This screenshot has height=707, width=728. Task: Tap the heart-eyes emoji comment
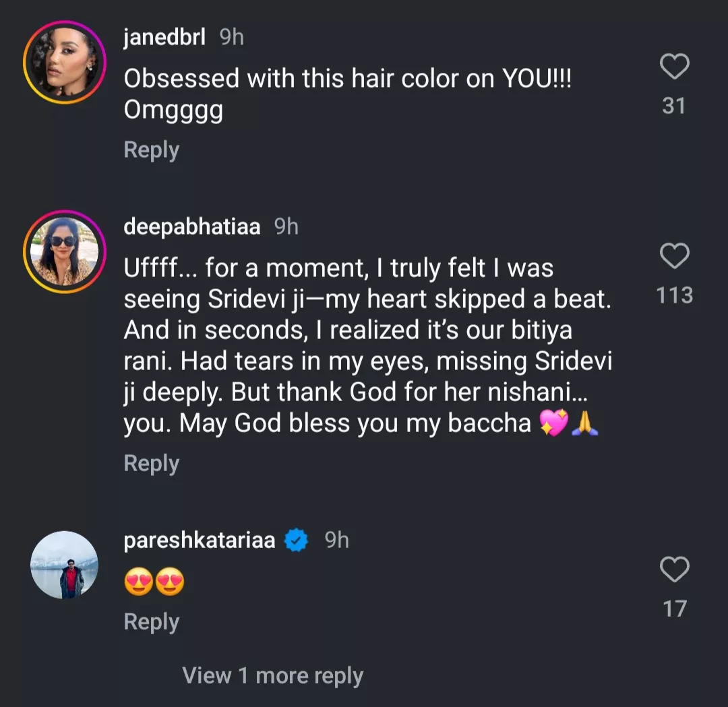click(154, 582)
